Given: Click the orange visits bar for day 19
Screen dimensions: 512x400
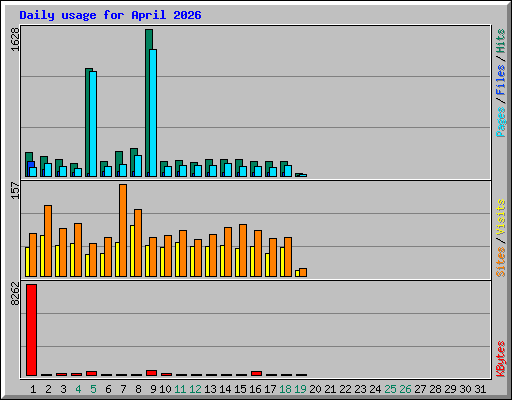Looking at the screenshot, I should [x=303, y=272].
